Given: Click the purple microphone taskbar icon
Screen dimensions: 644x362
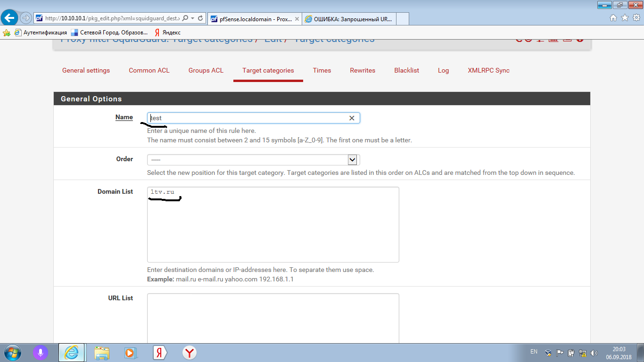Looking at the screenshot, I should pos(41,353).
